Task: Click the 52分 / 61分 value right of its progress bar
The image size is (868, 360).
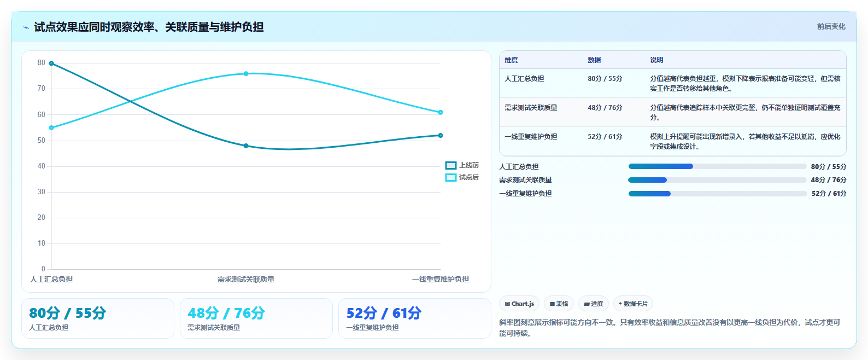Action: (829, 194)
